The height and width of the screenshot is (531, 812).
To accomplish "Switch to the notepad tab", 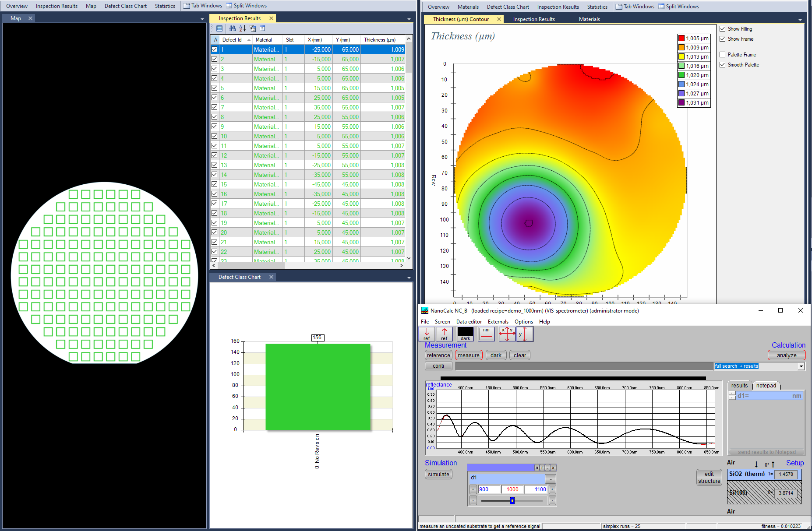I will 766,386.
